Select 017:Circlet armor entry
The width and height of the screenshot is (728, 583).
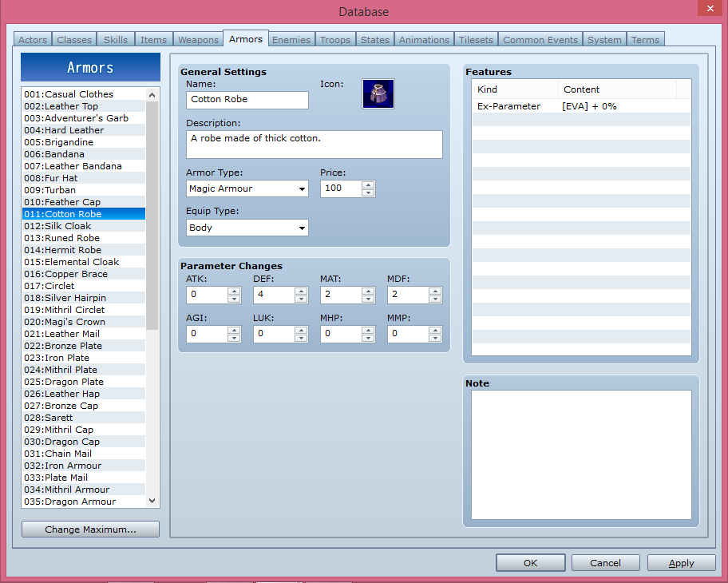click(84, 286)
